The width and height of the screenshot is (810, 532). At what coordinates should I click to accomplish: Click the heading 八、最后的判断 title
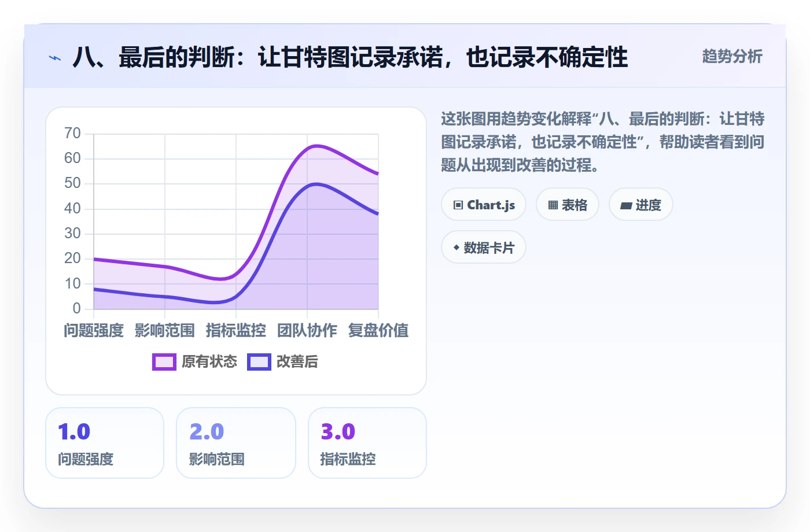tap(350, 58)
